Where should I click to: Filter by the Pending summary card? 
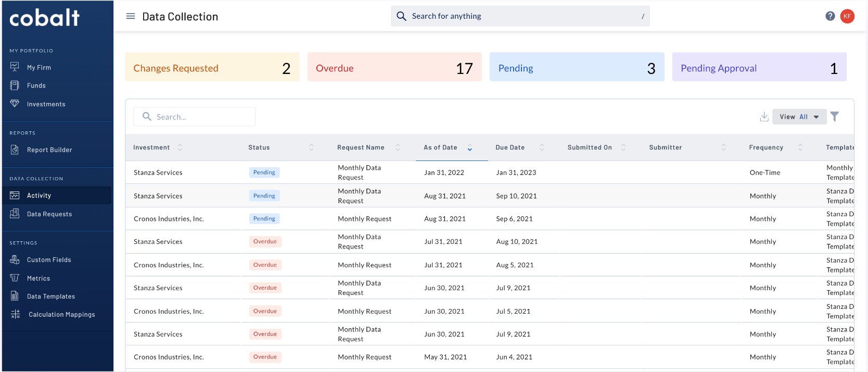coord(577,67)
